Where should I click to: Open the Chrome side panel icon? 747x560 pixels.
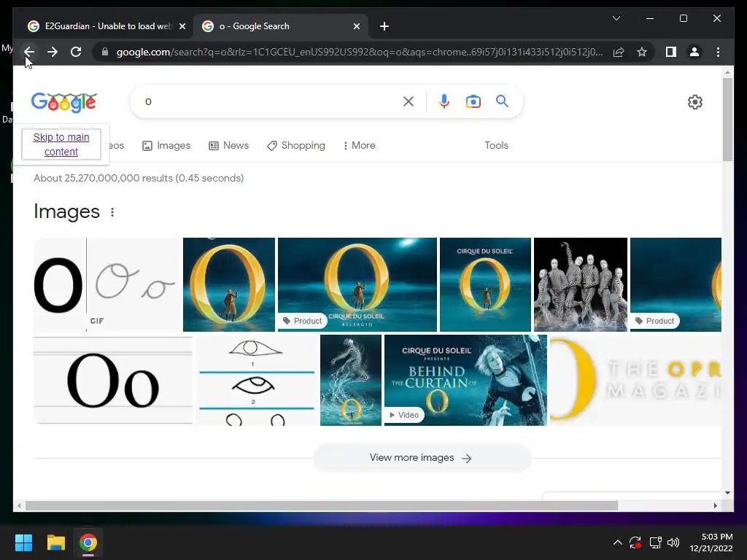pyautogui.click(x=671, y=52)
